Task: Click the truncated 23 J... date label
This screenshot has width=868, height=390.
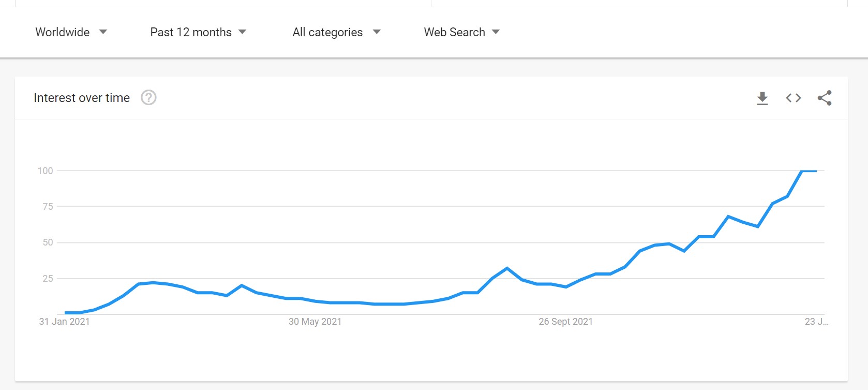Action: click(x=816, y=322)
